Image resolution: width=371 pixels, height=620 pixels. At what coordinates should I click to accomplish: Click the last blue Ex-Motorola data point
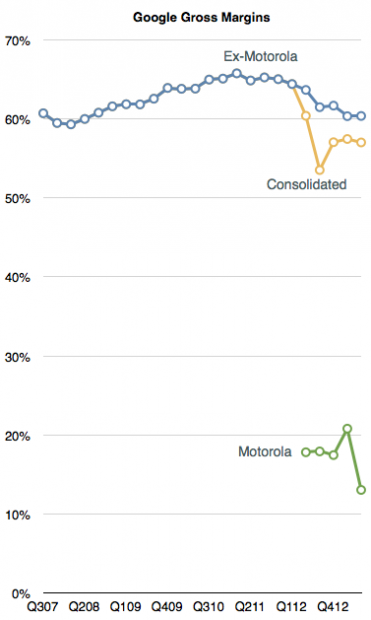361,116
